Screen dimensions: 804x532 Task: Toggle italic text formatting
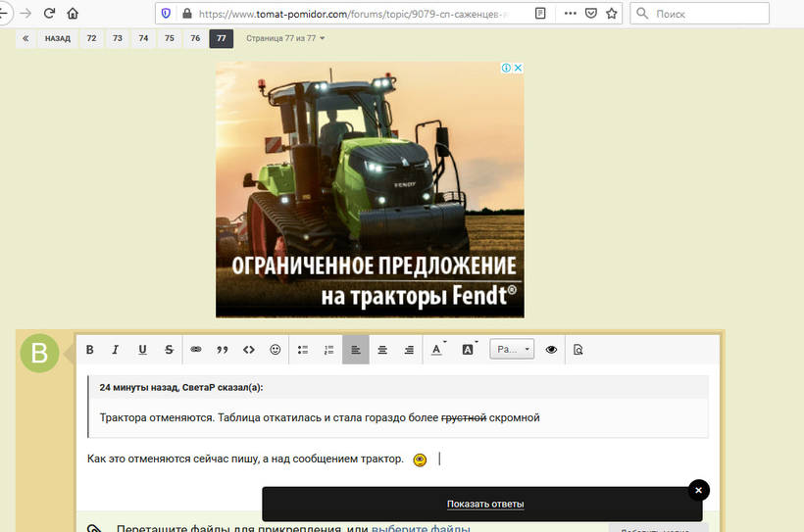(x=115, y=350)
